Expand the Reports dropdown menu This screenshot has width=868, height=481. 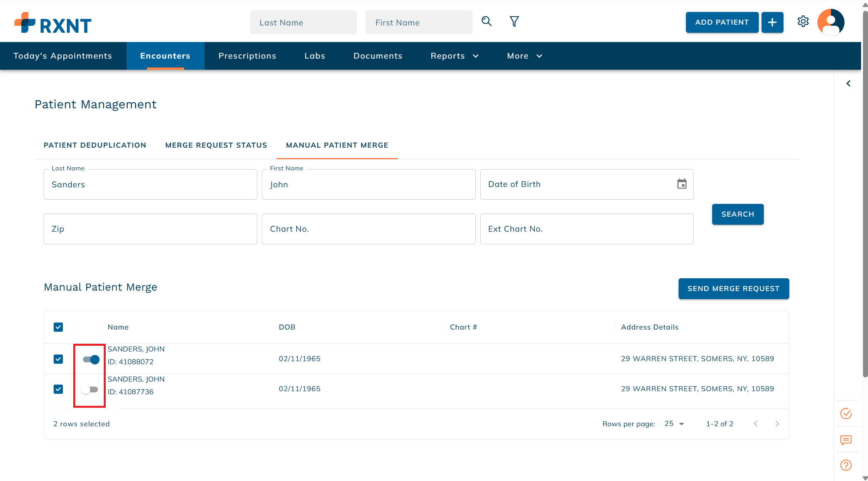click(454, 56)
